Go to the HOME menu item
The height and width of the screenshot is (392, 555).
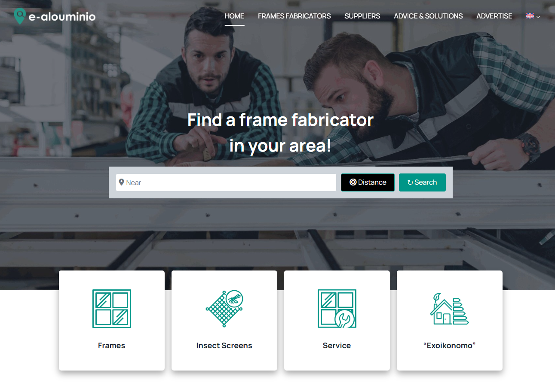[234, 16]
